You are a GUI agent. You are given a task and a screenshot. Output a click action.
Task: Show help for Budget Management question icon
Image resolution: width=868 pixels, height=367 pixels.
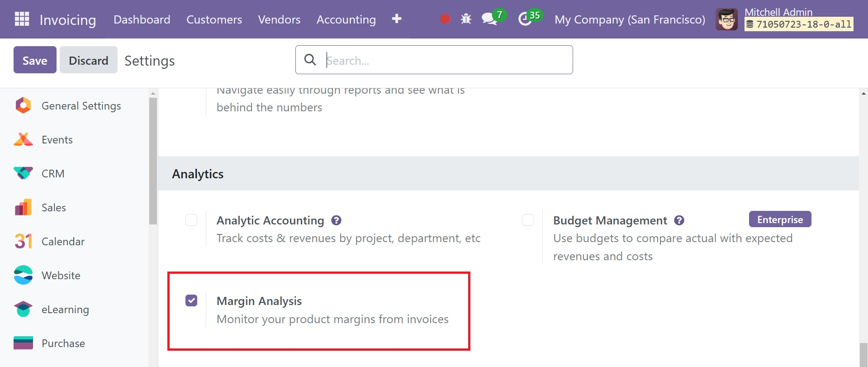click(679, 220)
